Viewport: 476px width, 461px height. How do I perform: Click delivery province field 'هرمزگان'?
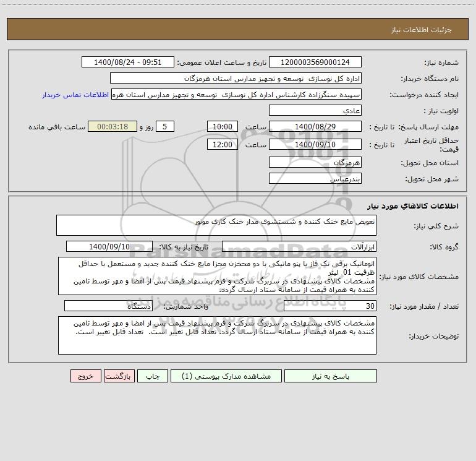click(315, 162)
